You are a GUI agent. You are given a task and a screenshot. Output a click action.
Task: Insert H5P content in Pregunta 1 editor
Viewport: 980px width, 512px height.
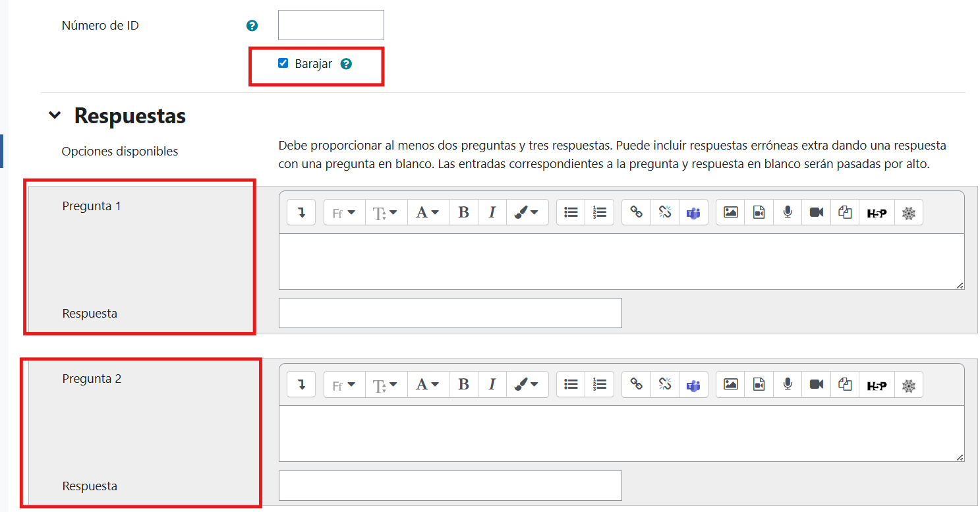click(877, 212)
